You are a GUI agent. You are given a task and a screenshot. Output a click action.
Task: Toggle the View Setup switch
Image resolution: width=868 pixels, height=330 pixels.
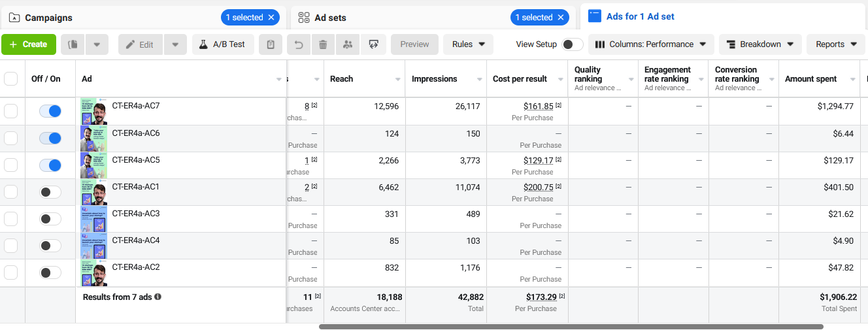click(x=573, y=44)
